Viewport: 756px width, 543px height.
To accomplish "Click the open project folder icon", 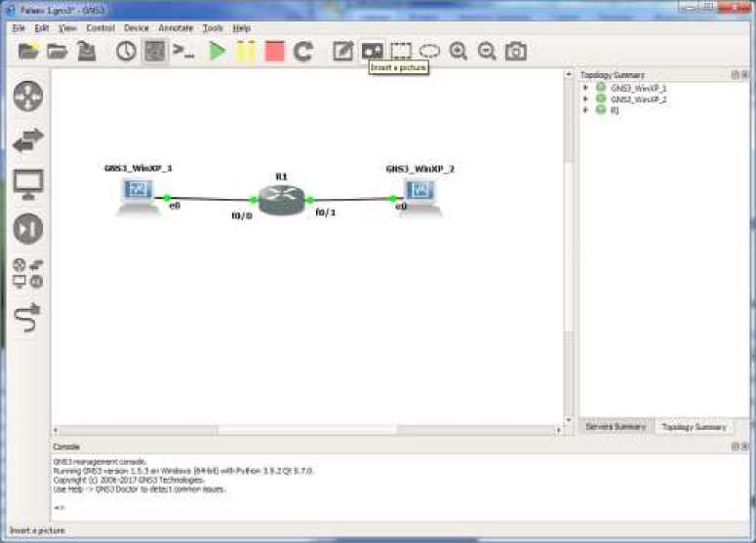I will 57,51.
